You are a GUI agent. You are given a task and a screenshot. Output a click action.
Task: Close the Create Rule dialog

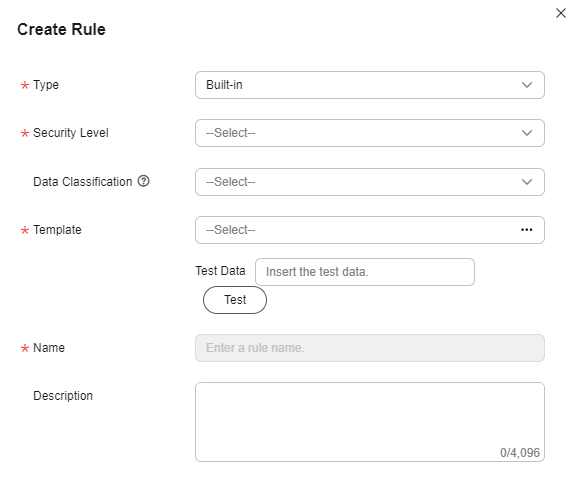561,13
